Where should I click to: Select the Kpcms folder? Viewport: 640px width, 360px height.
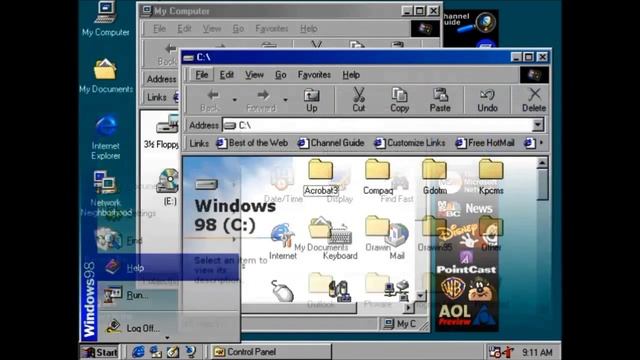tap(491, 177)
